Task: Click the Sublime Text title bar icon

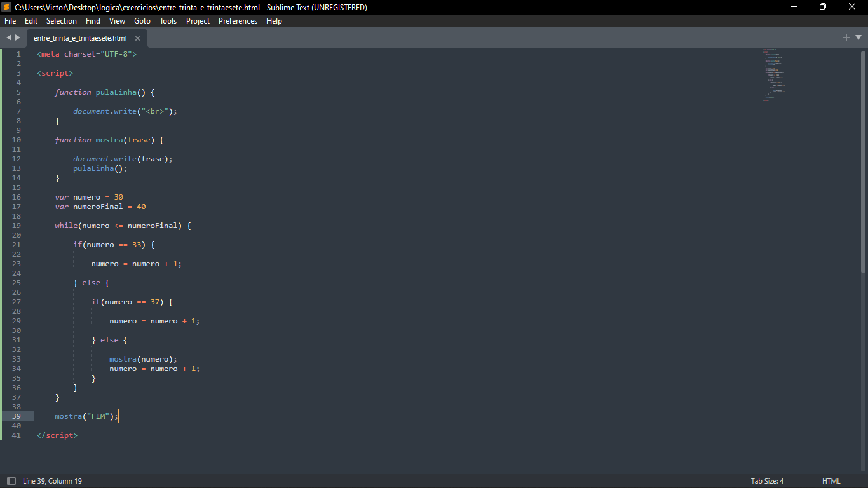Action: click(6, 7)
